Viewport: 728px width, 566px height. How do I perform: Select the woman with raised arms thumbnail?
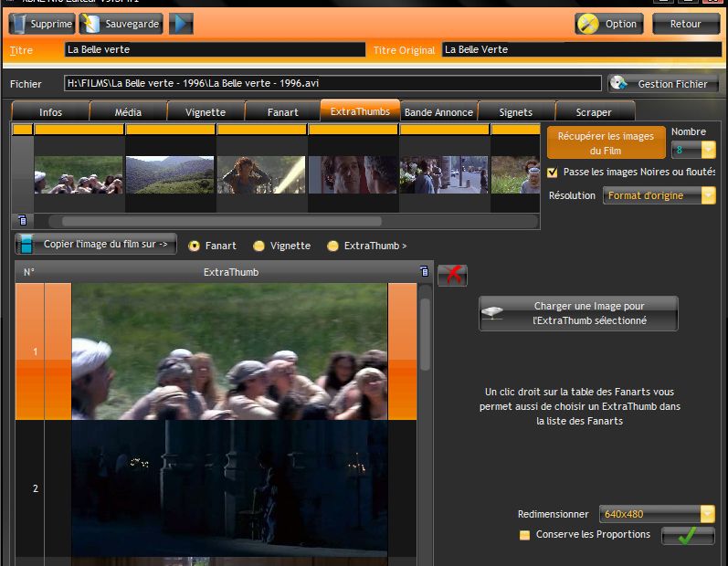point(261,174)
